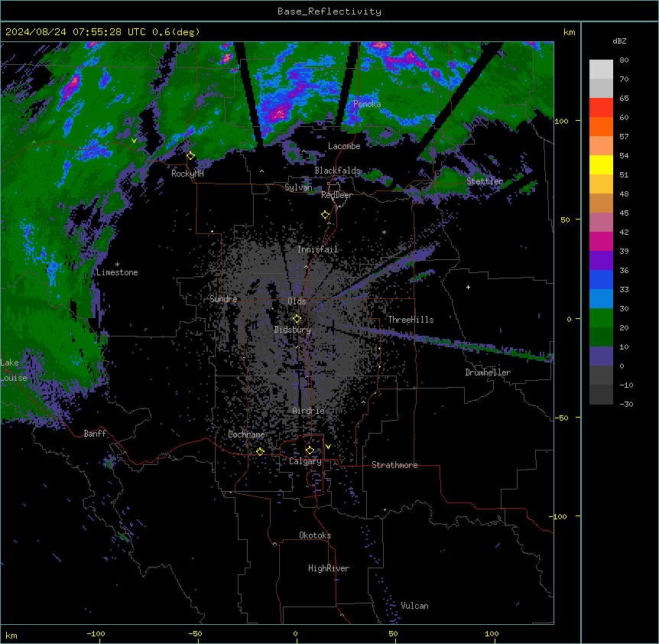
Task: Pick the yellow 54 dBZ legend color
Action: tap(601, 164)
